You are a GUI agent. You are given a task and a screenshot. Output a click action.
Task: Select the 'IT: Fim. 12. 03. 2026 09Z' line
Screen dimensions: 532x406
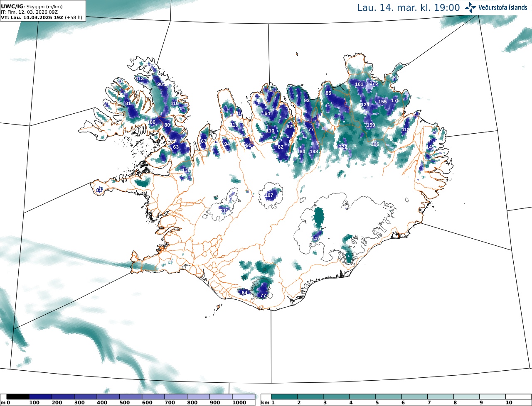click(30, 12)
